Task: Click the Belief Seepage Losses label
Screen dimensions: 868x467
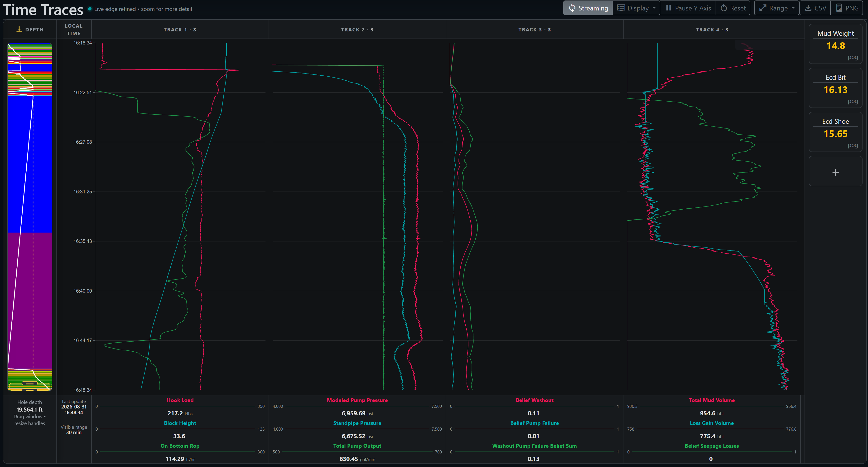Action: point(712,446)
